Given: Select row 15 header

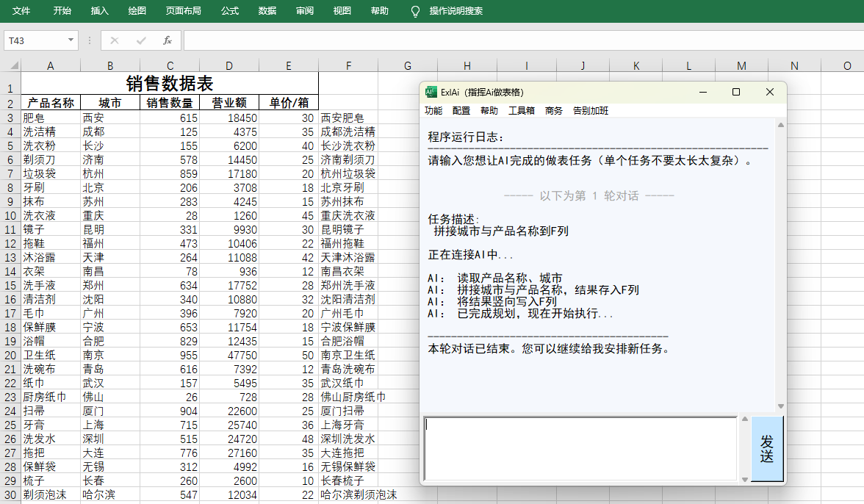Looking at the screenshot, I should coord(10,285).
